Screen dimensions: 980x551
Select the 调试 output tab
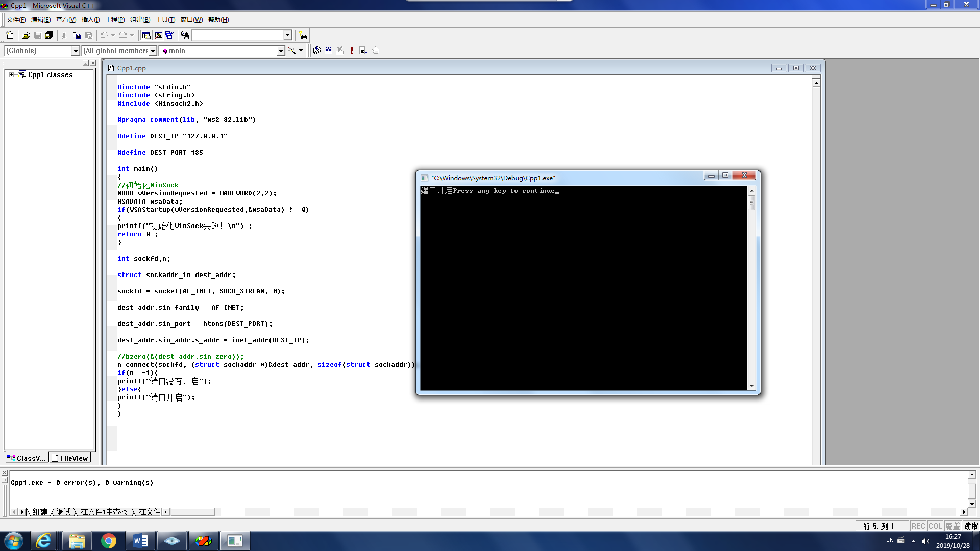pos(64,512)
